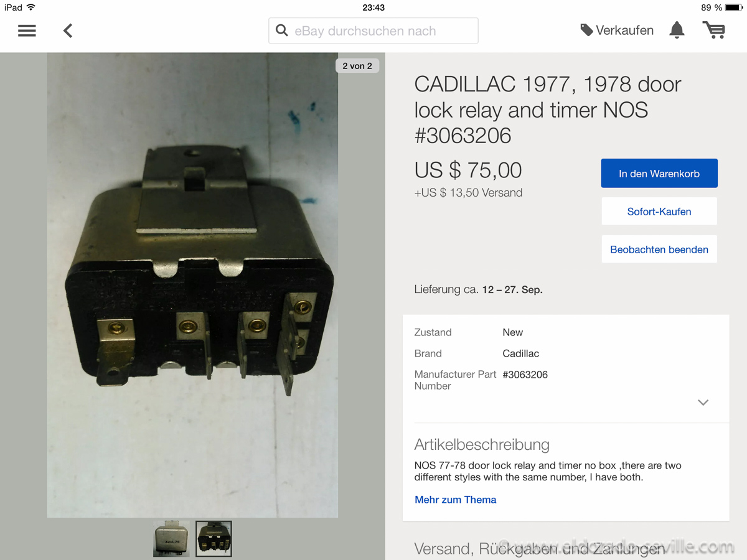Open the shopping cart
This screenshot has height=560, width=747.
(x=713, y=30)
